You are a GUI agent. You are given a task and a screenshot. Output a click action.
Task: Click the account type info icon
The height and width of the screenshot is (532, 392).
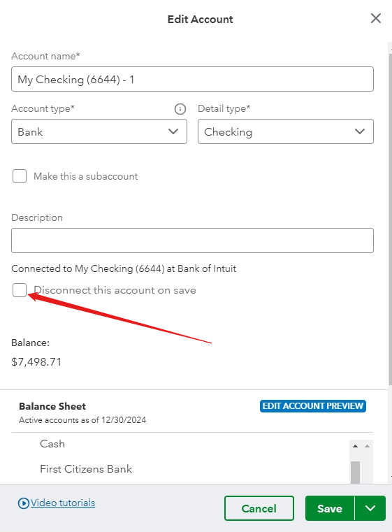pyautogui.click(x=180, y=109)
